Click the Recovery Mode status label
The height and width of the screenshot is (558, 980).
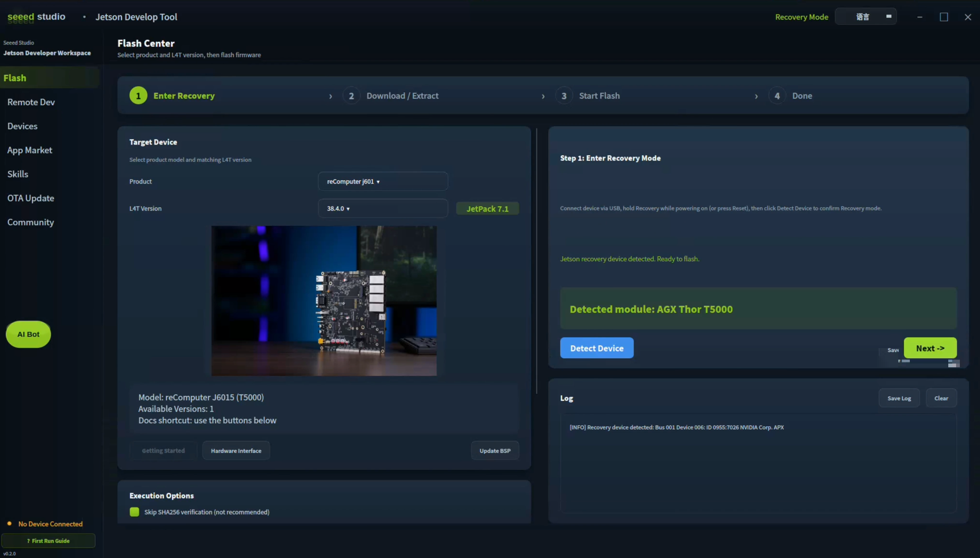click(802, 17)
